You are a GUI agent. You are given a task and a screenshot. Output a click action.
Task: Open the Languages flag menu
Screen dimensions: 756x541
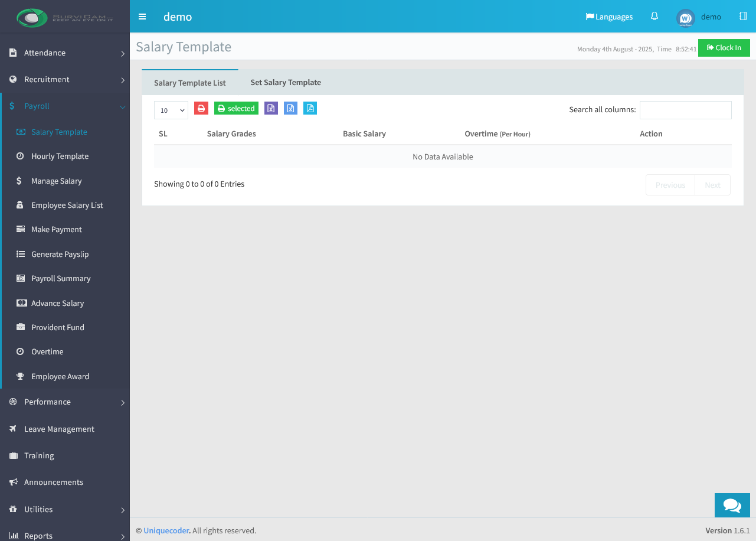(609, 17)
